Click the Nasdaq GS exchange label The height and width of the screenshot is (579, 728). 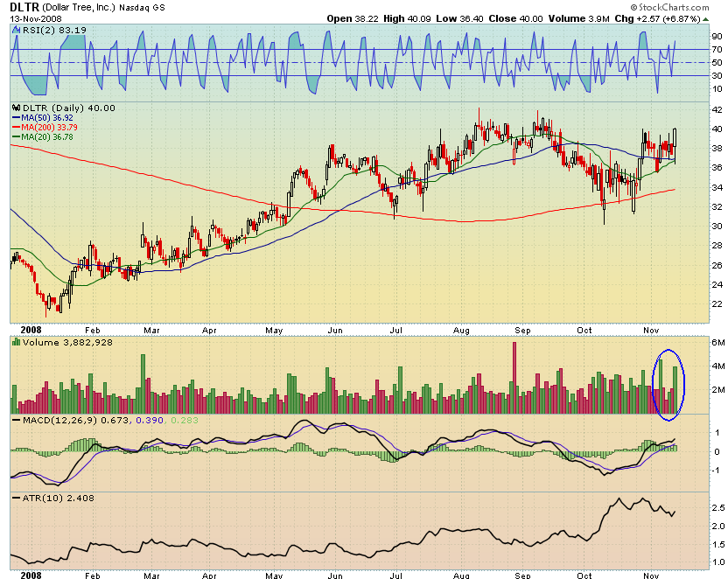(x=142, y=8)
